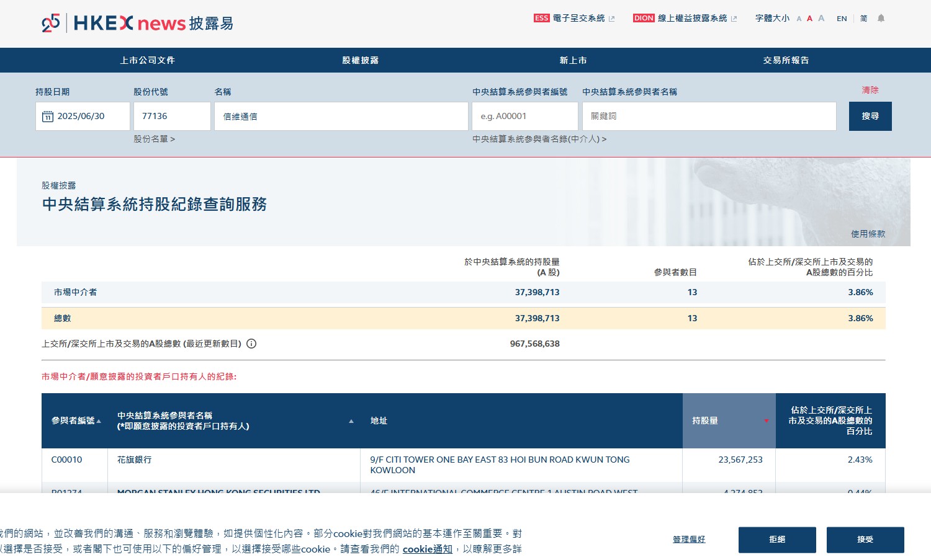Click percentage value 2.43%
The image size is (931, 560).
[x=860, y=460]
